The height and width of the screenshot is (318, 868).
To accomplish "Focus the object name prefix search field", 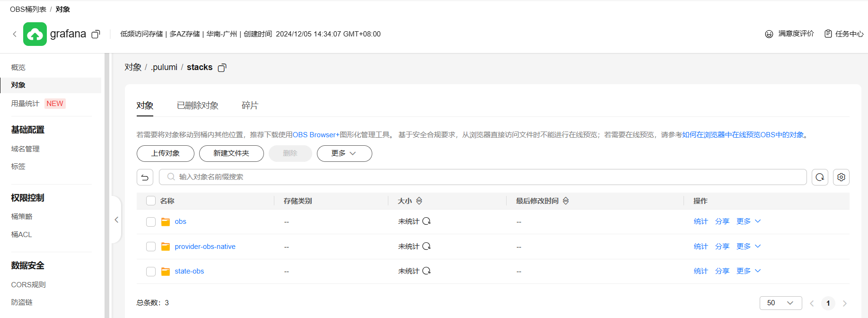I will pyautogui.click(x=482, y=177).
